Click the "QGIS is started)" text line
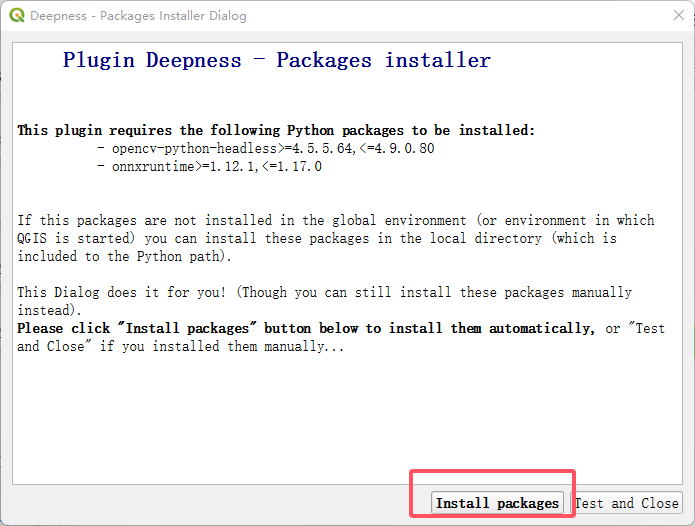Screen dimensions: 695x526 317,238
